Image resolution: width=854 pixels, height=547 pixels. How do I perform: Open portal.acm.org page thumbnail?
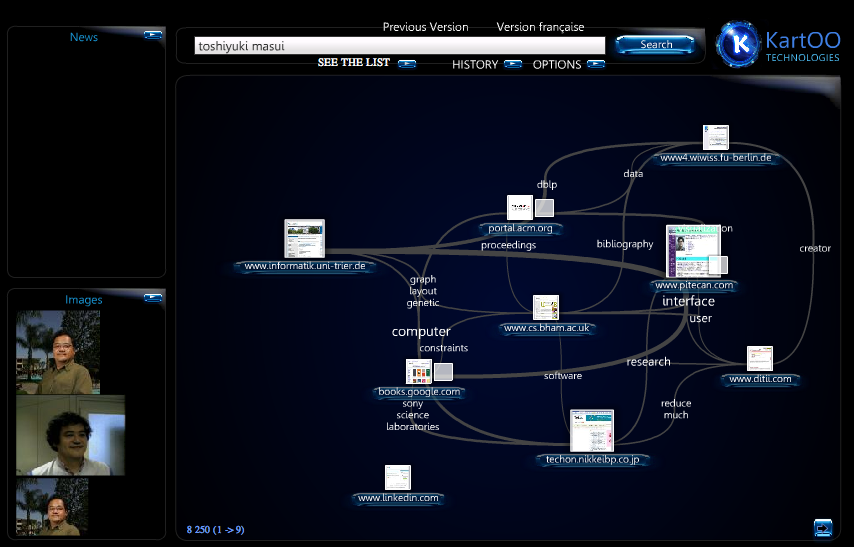click(520, 208)
